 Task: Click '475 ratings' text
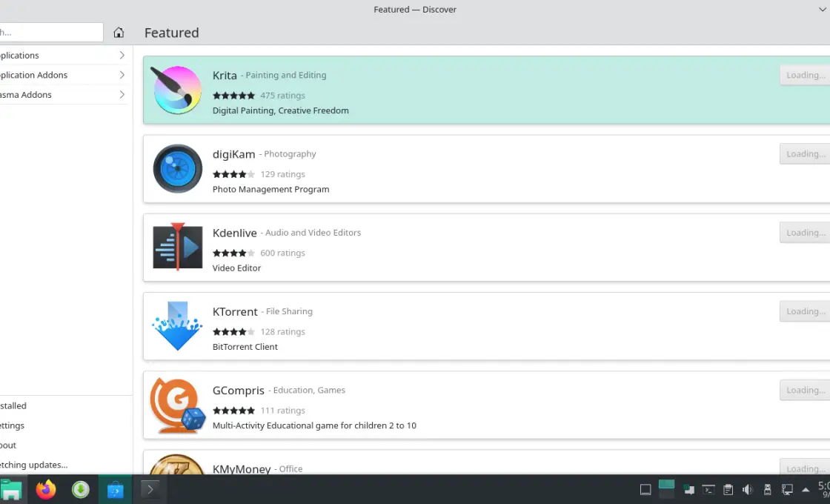282,96
